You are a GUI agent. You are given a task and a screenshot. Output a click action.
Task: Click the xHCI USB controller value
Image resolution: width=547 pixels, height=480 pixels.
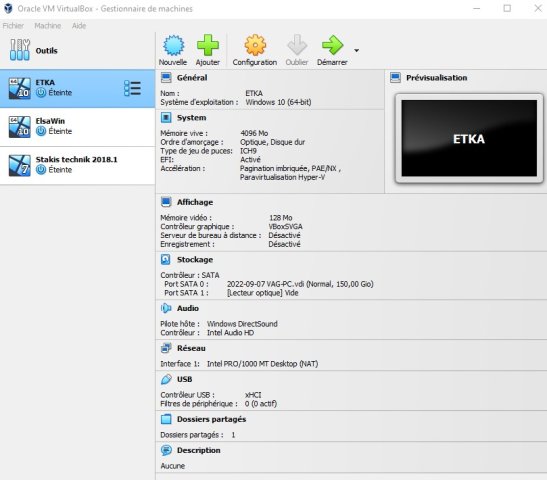(x=253, y=395)
